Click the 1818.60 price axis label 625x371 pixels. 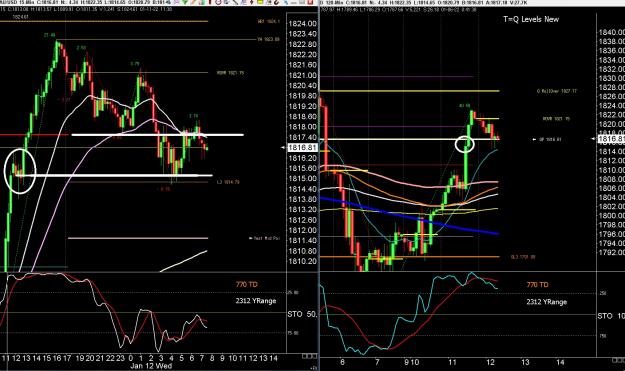click(303, 117)
